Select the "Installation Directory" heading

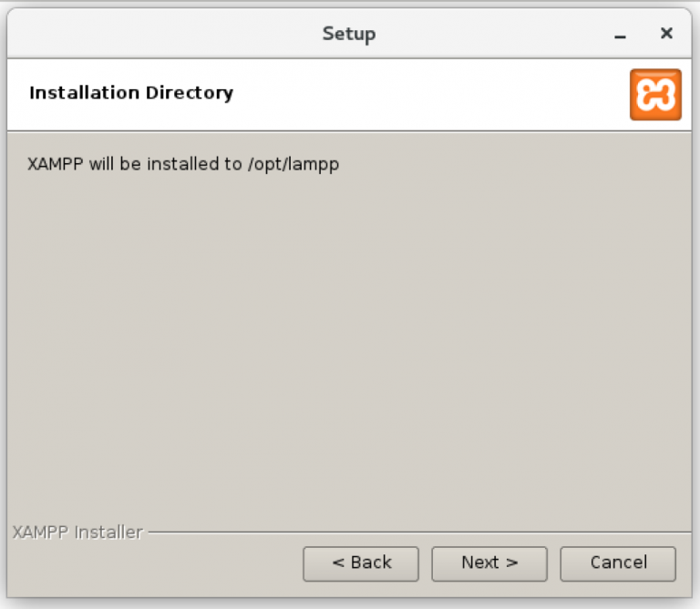click(131, 93)
